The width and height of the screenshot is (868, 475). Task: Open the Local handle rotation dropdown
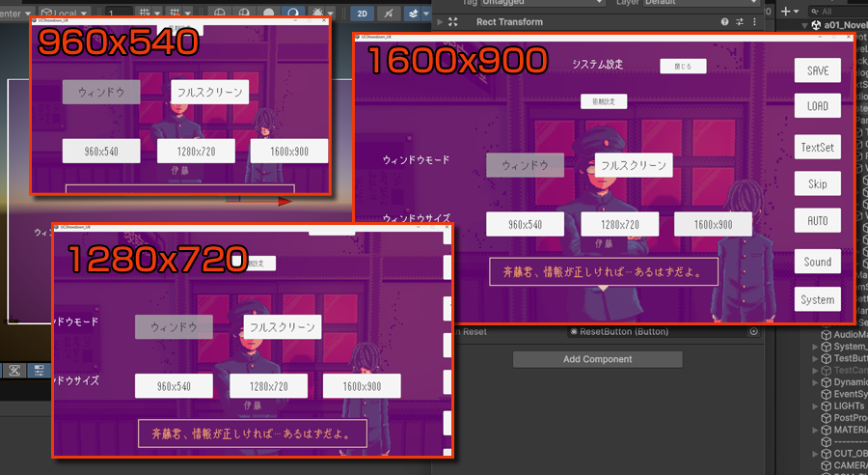point(64,14)
